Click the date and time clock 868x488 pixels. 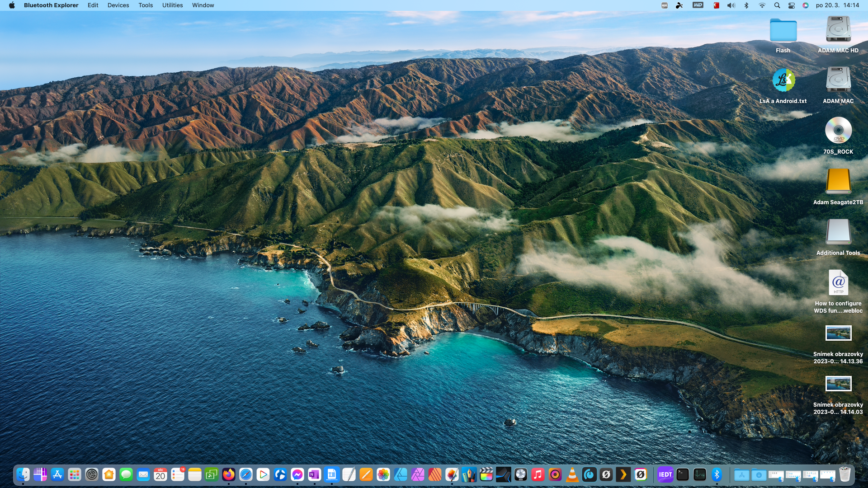(837, 5)
